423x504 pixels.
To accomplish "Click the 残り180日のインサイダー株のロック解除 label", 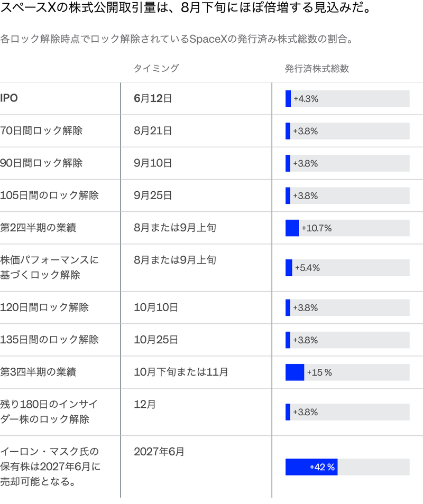I will 49,412.
